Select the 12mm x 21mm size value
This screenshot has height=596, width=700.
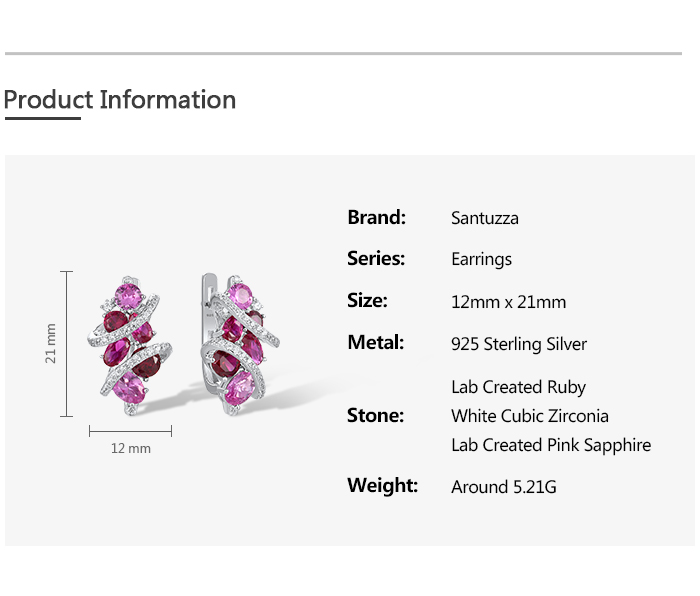click(x=508, y=302)
